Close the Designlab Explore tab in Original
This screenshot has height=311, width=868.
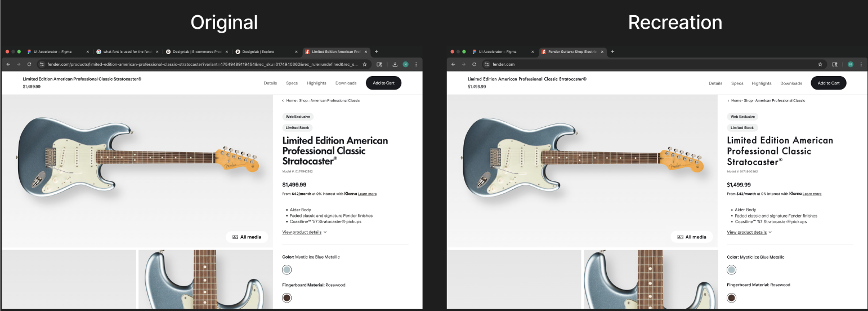(x=297, y=51)
